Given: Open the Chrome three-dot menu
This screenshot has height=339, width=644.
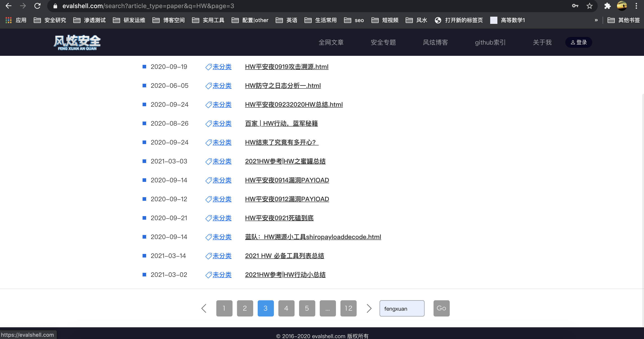Looking at the screenshot, I should coord(637,6).
